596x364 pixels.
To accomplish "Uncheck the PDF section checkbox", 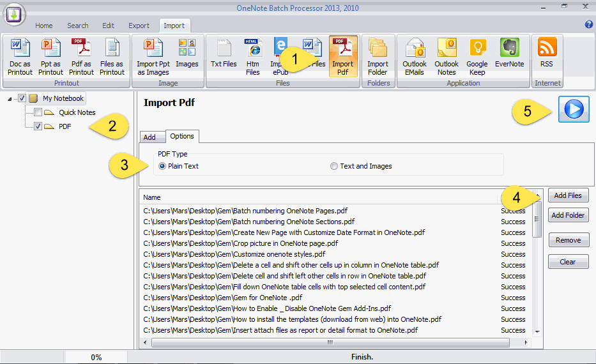I will 38,126.
